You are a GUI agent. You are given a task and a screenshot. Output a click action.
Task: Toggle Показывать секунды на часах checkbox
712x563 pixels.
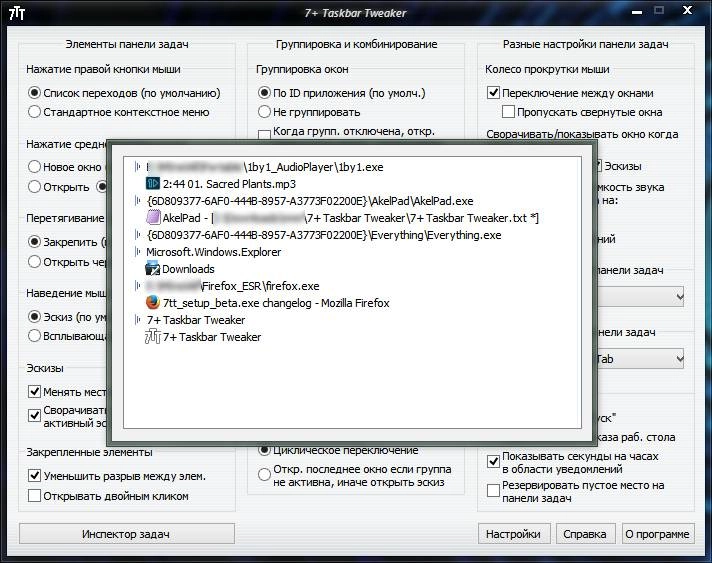(493, 462)
